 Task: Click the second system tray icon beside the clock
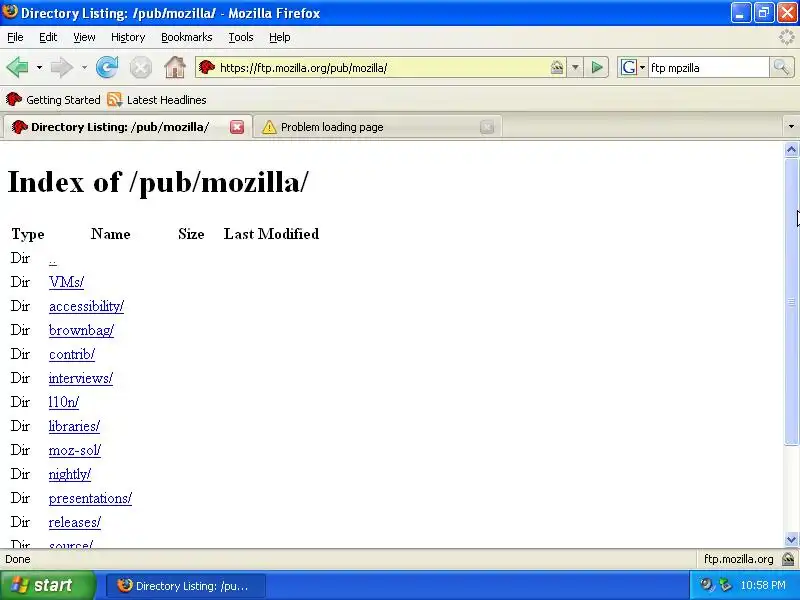coord(725,585)
